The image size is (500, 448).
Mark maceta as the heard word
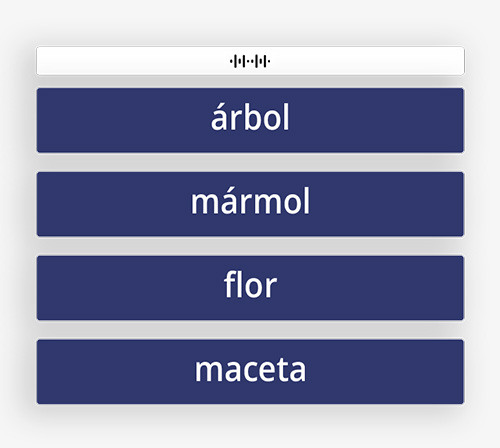tap(250, 372)
